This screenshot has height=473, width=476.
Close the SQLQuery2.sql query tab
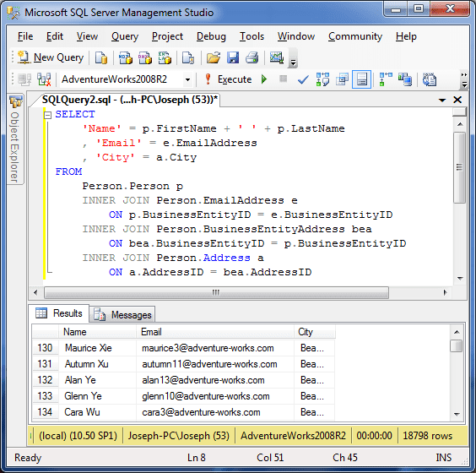click(x=457, y=100)
